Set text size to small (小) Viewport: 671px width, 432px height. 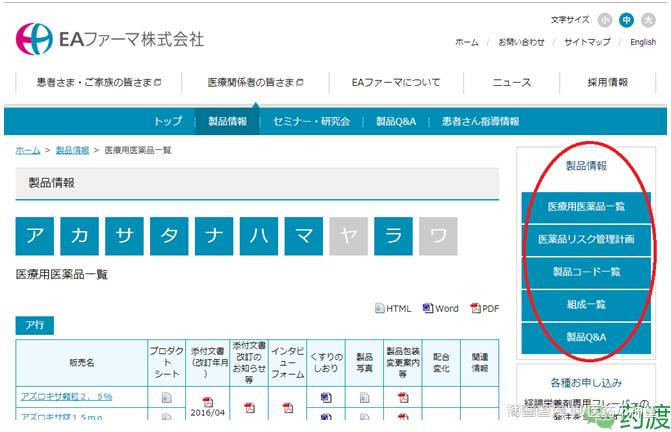coord(605,20)
